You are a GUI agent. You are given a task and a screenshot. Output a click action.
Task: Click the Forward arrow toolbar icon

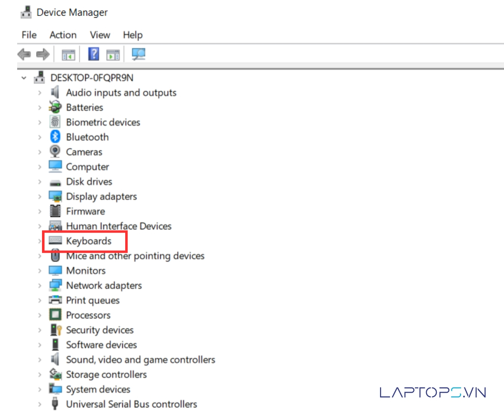click(43, 54)
